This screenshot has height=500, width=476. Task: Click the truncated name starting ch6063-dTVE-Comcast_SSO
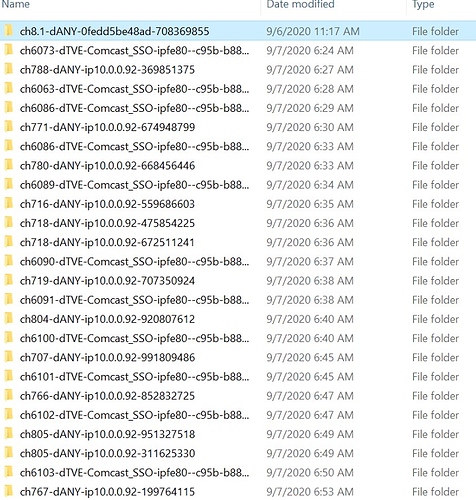(x=134, y=89)
